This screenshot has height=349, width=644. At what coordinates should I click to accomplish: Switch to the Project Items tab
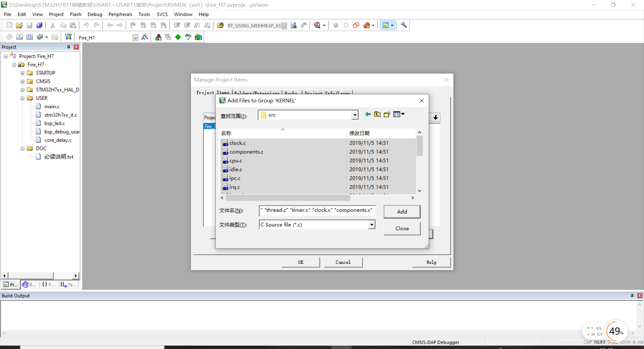click(x=213, y=93)
